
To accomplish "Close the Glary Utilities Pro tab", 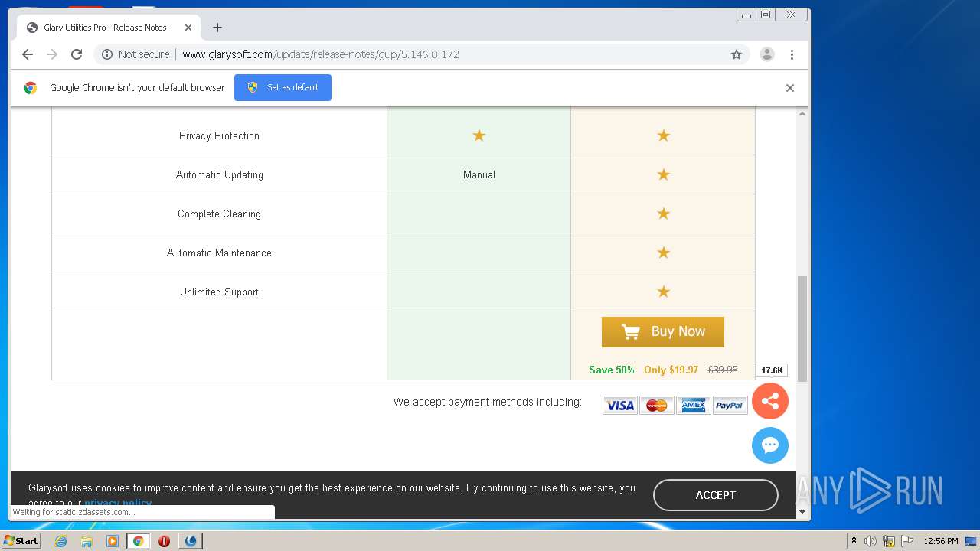I will coord(188,28).
